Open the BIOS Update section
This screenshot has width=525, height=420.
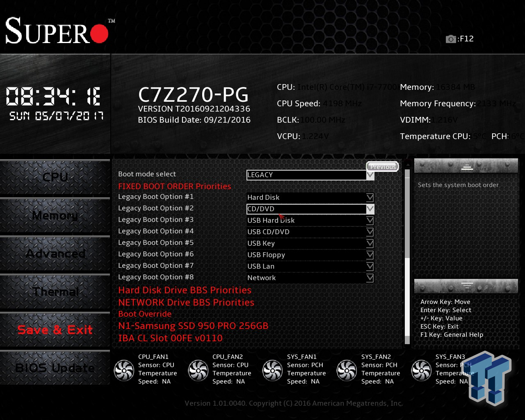[55, 368]
